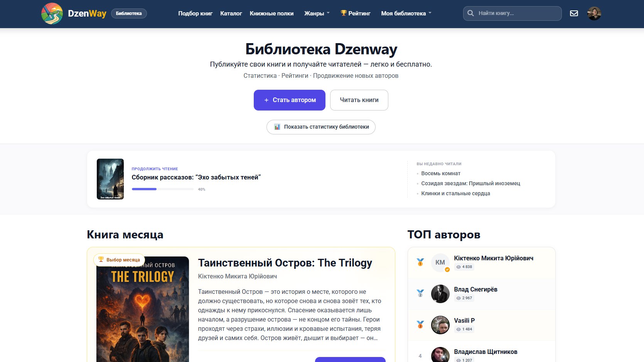Open the Каталог menu item
Viewport: 644px width, 362px height.
(x=231, y=13)
